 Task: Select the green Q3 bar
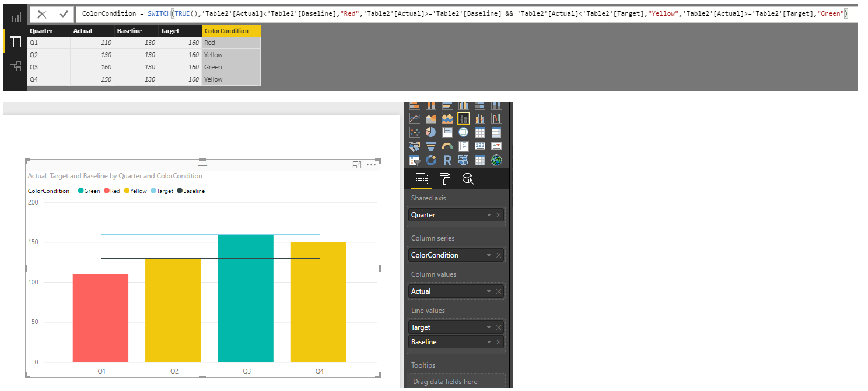246,298
